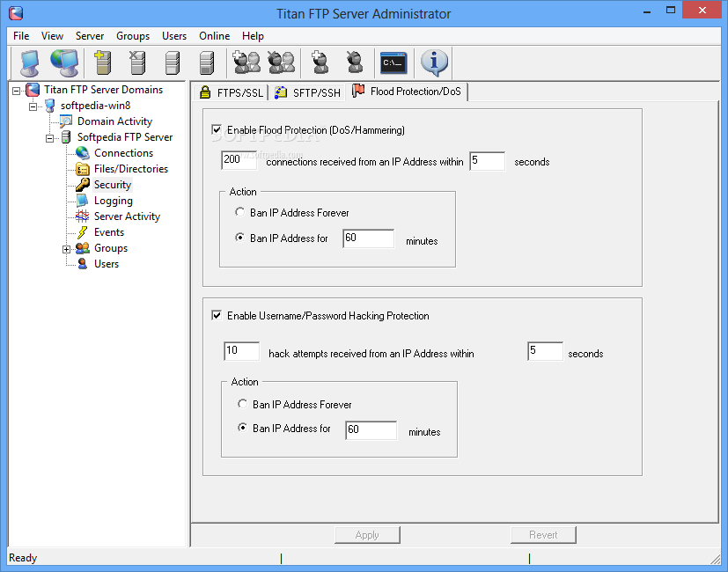The height and width of the screenshot is (572, 728).
Task: Select Ban IP Address for minutes under flood protection
Action: (239, 238)
